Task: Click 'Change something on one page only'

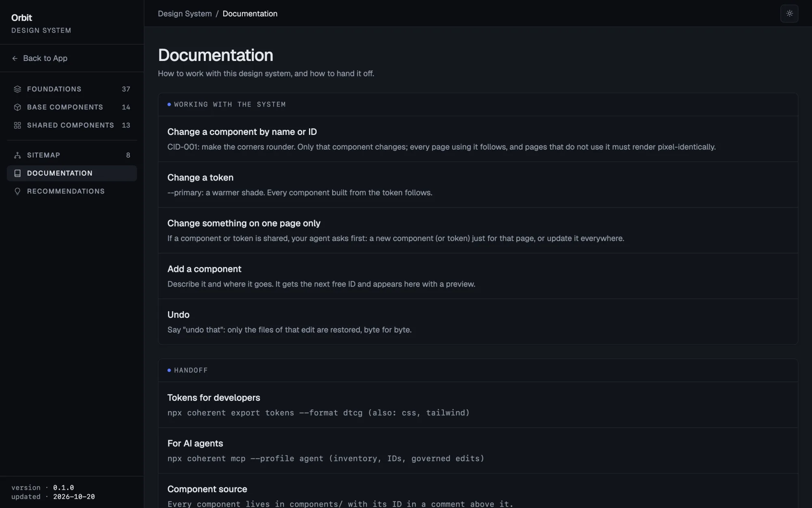Action: 244,223
